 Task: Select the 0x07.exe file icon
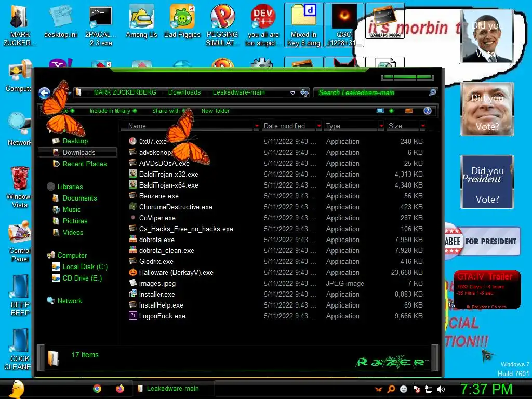point(132,141)
